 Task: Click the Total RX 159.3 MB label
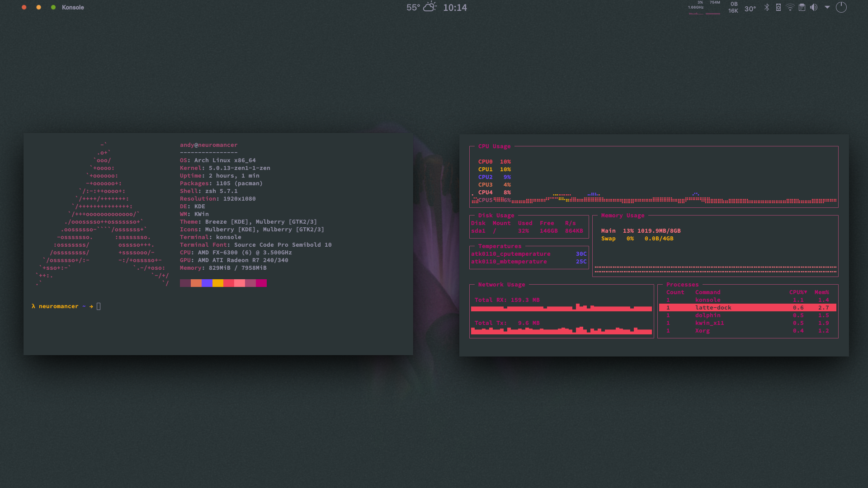(x=507, y=300)
